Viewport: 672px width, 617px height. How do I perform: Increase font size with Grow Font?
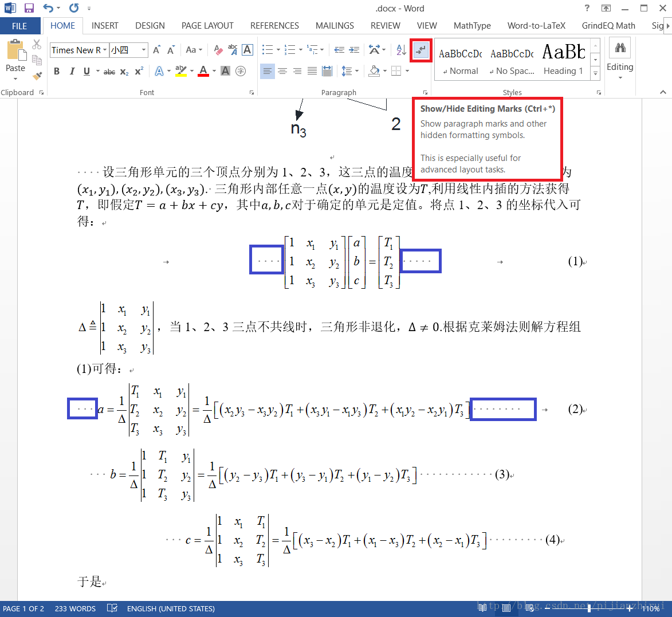tap(157, 50)
